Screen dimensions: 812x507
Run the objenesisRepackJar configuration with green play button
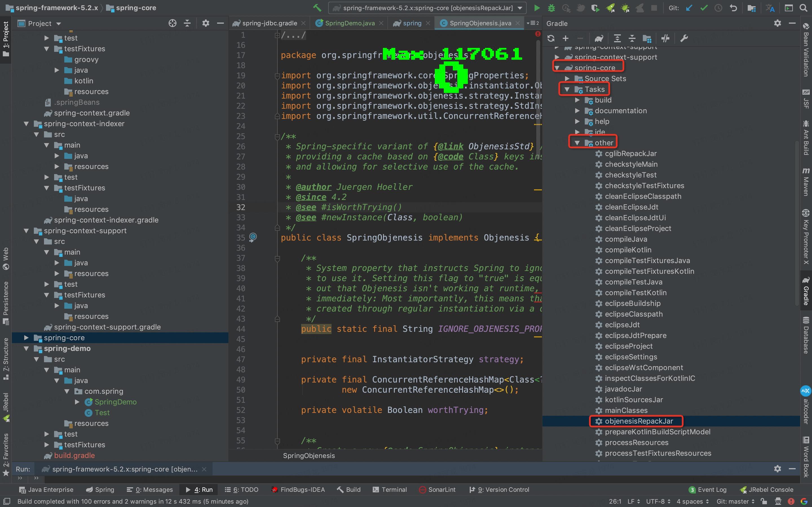pyautogui.click(x=537, y=8)
